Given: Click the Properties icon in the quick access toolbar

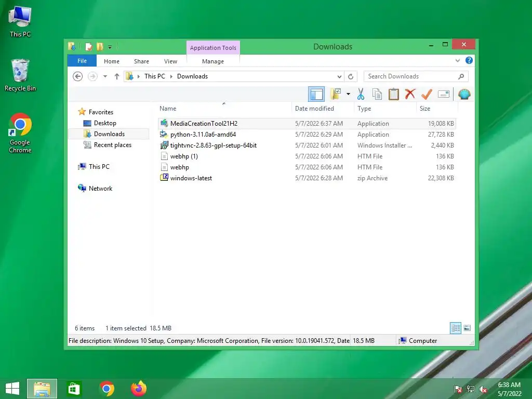Looking at the screenshot, I should click(88, 46).
